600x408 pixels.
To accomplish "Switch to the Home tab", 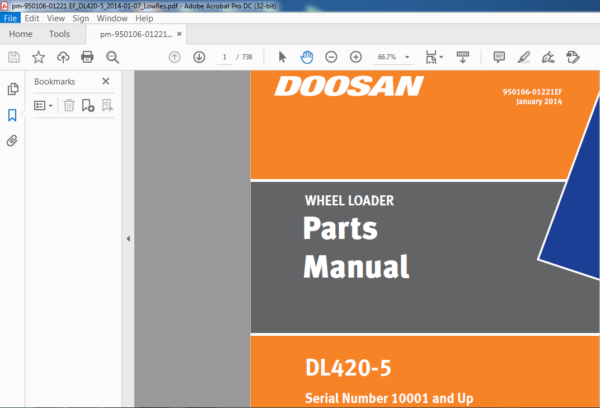I will coord(21,34).
